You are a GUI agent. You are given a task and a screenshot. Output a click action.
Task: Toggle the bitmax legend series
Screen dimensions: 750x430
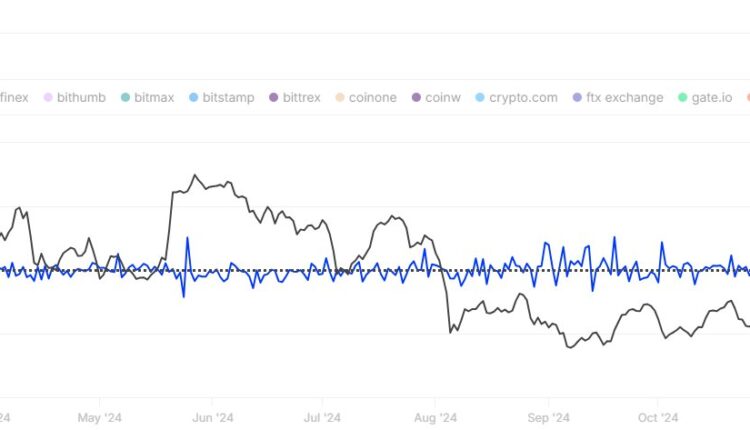point(146,98)
